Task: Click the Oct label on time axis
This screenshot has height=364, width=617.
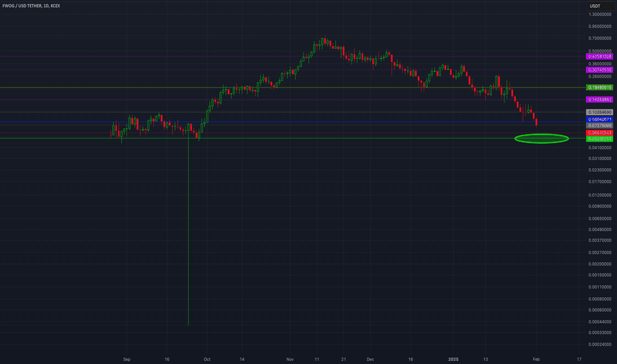Action: (207, 359)
